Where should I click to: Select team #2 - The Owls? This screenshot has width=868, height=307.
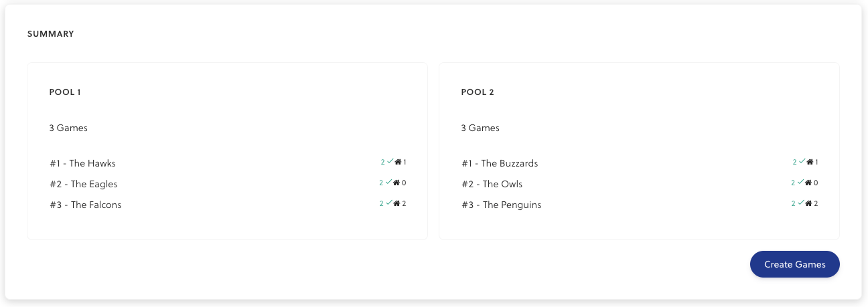[x=492, y=184]
